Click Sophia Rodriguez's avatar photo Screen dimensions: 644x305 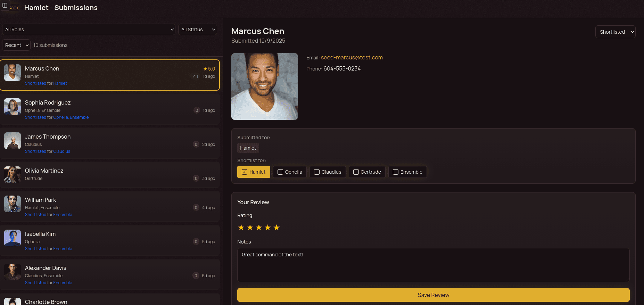click(13, 107)
